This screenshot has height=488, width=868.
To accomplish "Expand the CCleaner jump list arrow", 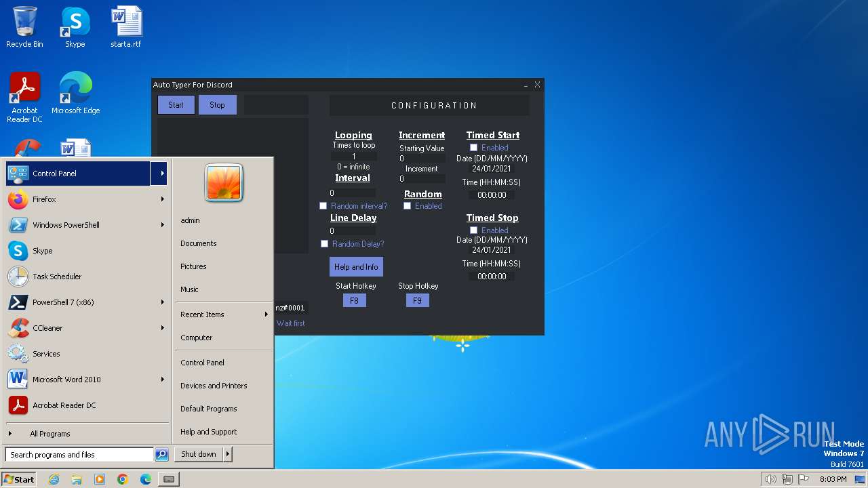I will [x=162, y=328].
